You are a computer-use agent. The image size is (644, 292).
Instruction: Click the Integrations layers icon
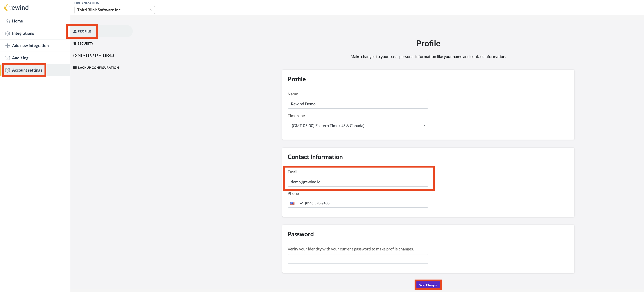(x=8, y=33)
